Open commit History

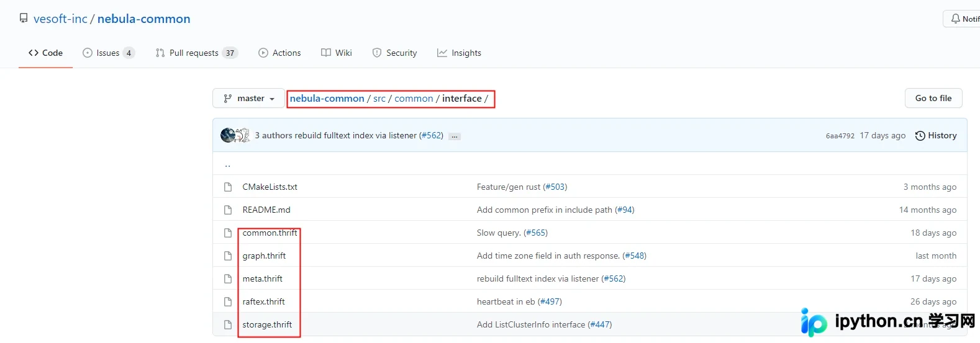click(936, 135)
